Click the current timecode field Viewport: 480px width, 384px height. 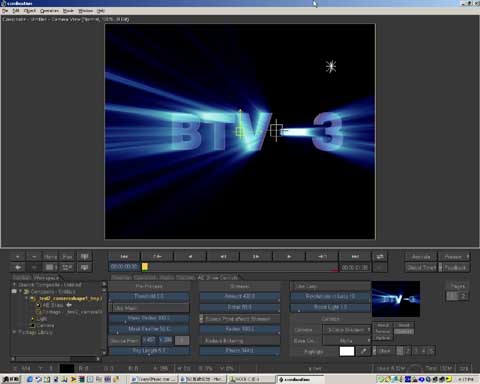pyautogui.click(x=124, y=267)
